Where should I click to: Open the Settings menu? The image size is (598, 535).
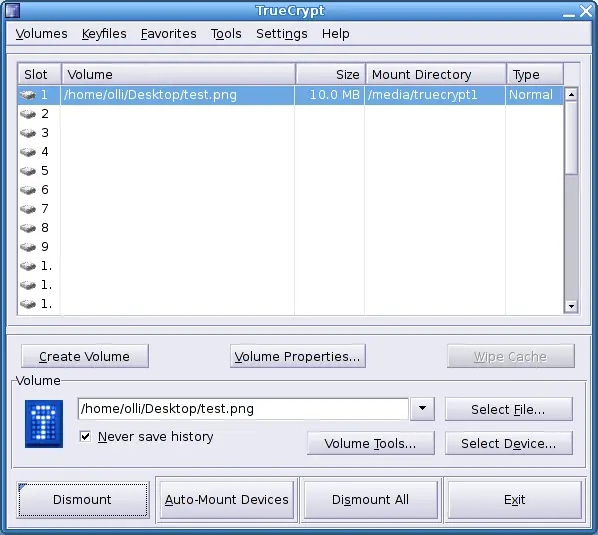(281, 34)
